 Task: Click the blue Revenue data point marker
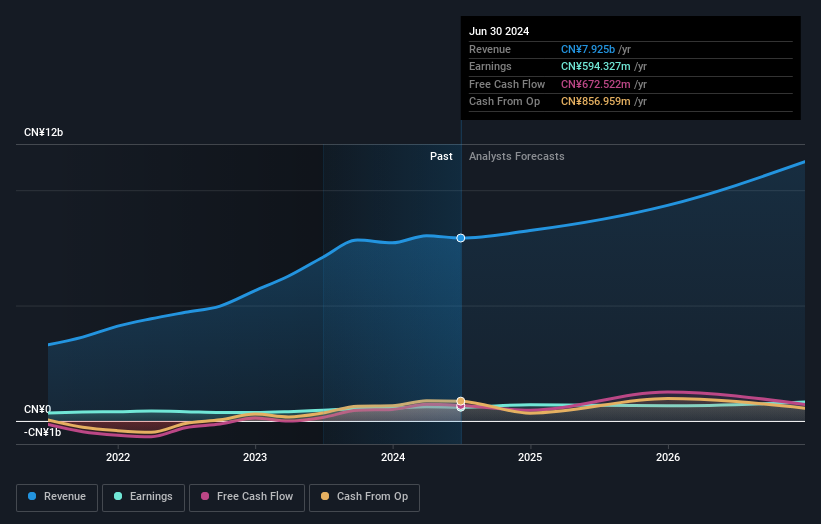coord(460,238)
